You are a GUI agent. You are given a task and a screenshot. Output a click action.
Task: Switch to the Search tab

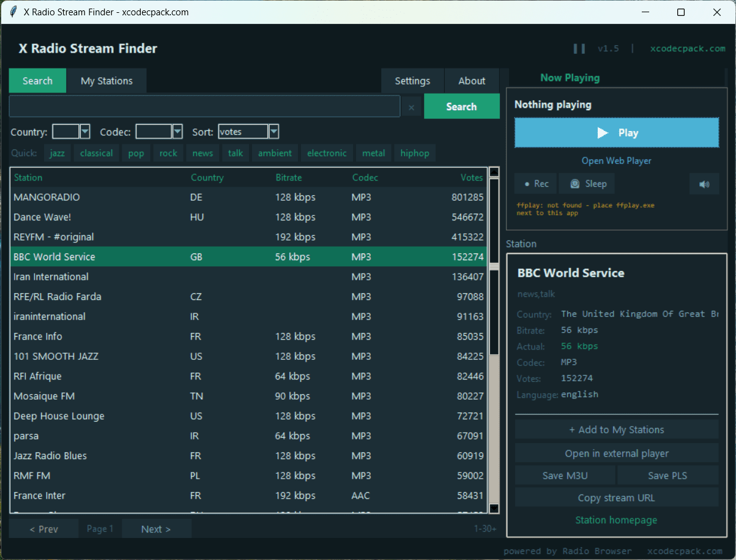pyautogui.click(x=37, y=81)
